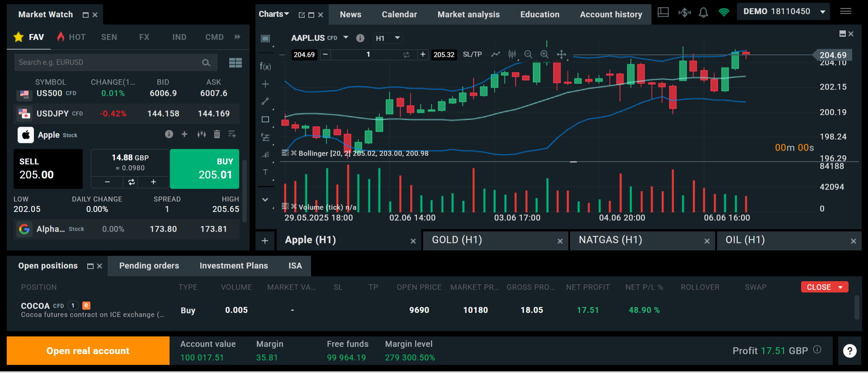Open the SEN tab in Market Watch
Screen dimensions: 868x373
(x=109, y=37)
